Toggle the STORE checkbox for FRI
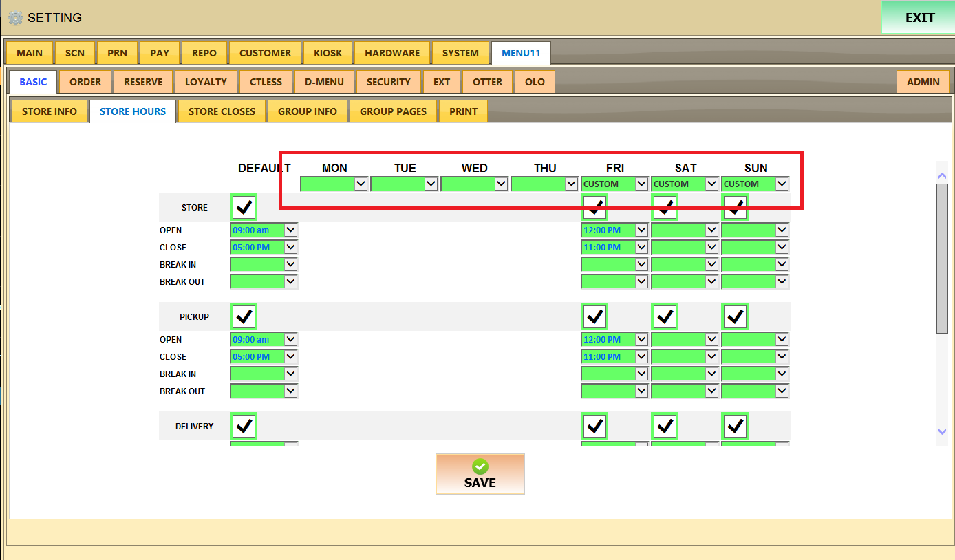This screenshot has height=560, width=955. [x=595, y=207]
